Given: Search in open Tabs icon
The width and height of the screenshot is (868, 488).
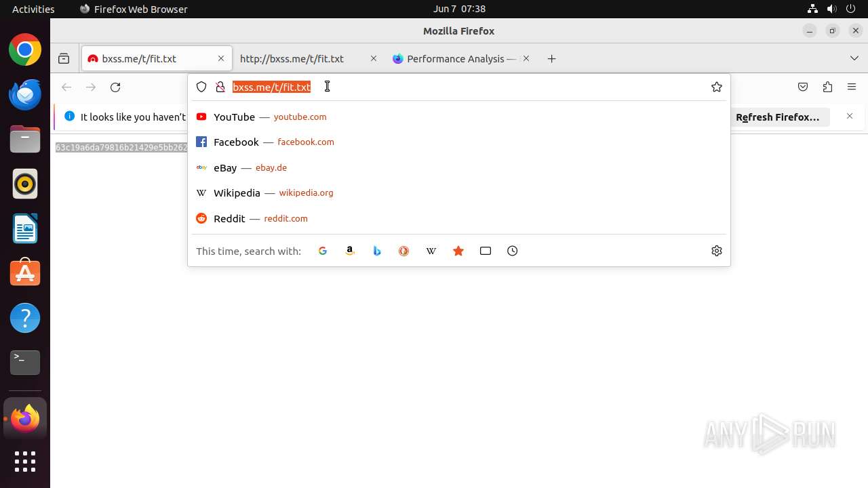Looking at the screenshot, I should click(486, 251).
